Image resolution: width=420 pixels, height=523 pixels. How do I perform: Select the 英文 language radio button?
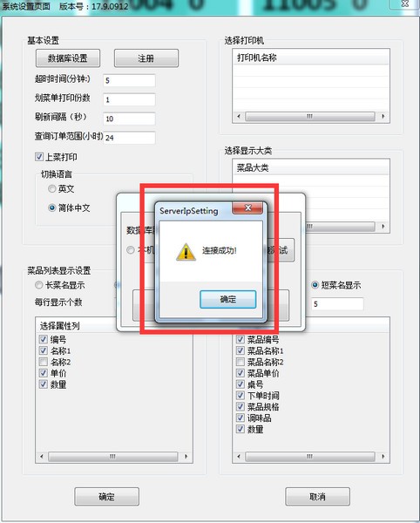tap(52, 189)
